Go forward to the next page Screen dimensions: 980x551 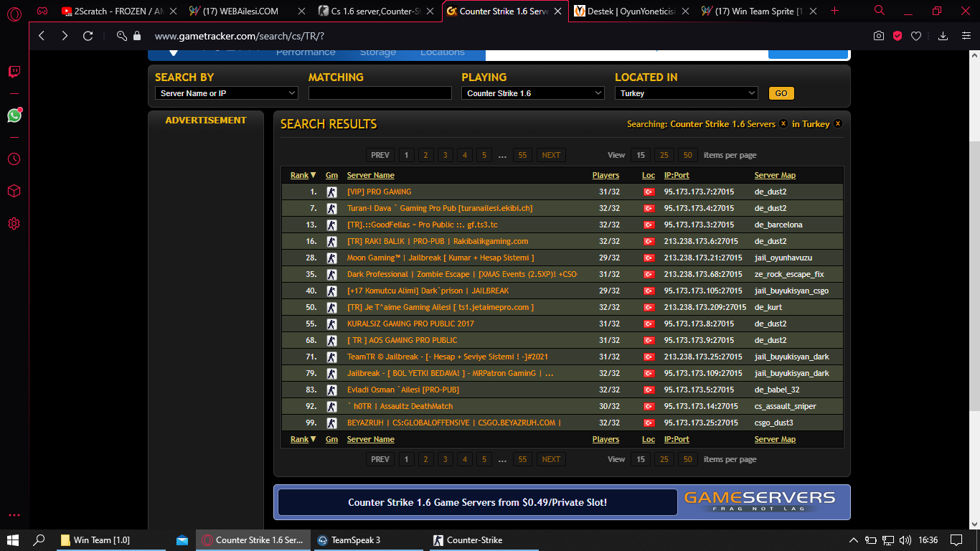(65, 36)
